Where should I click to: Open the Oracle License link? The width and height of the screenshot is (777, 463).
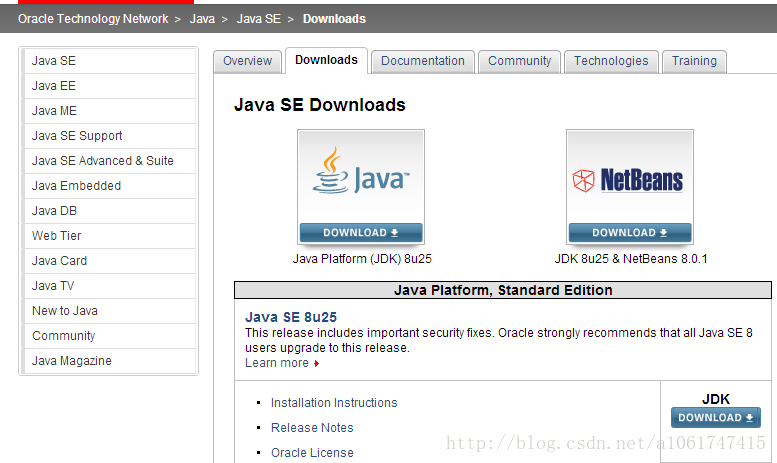[x=312, y=453]
